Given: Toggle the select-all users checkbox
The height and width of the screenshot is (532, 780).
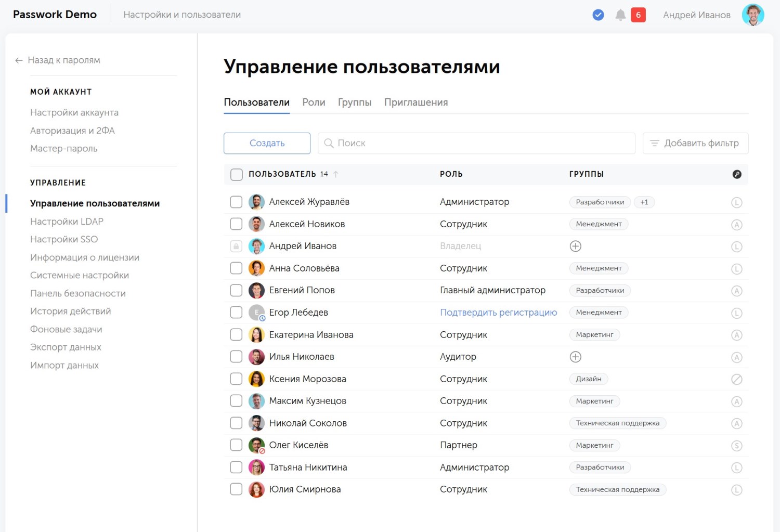Looking at the screenshot, I should coord(237,175).
